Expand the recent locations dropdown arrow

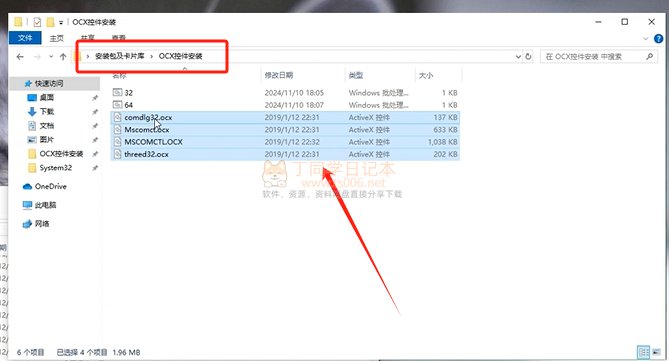[x=51, y=56]
